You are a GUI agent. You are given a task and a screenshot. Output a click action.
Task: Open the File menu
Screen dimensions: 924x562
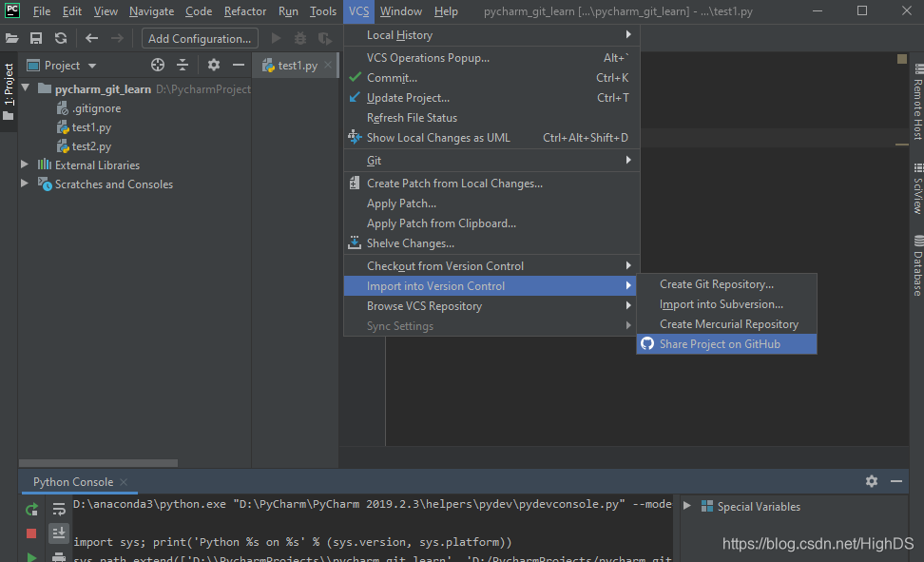tap(41, 11)
